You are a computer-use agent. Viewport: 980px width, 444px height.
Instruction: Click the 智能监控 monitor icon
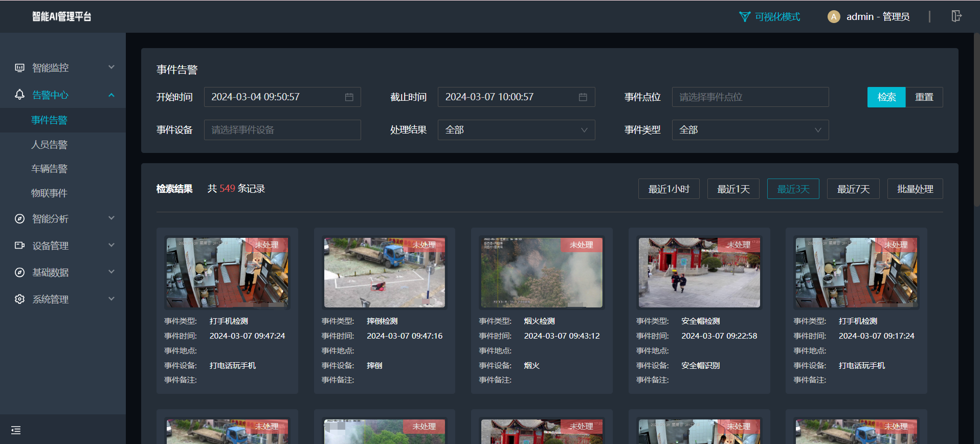[19, 68]
